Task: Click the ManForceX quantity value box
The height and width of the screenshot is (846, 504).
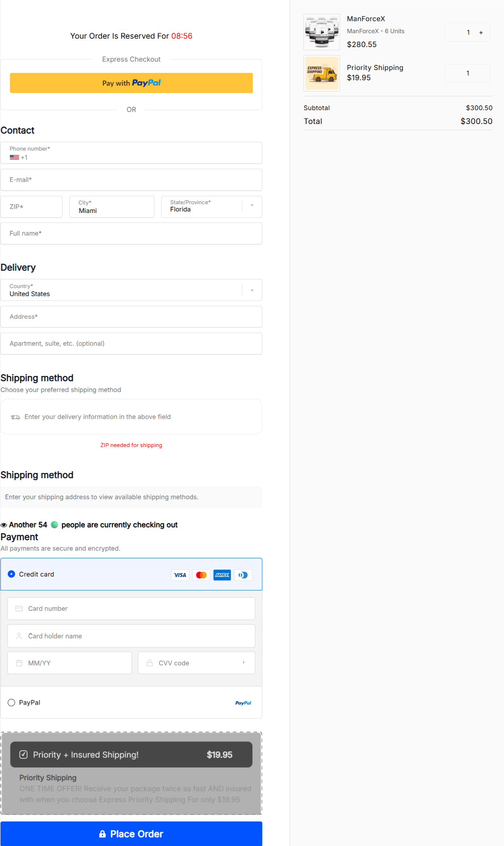Action: pyautogui.click(x=468, y=32)
